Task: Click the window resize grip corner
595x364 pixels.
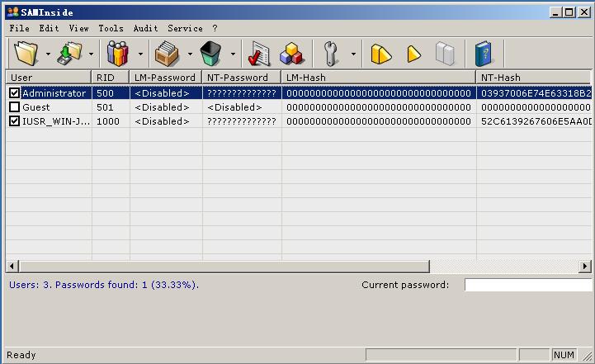Action: (588, 356)
